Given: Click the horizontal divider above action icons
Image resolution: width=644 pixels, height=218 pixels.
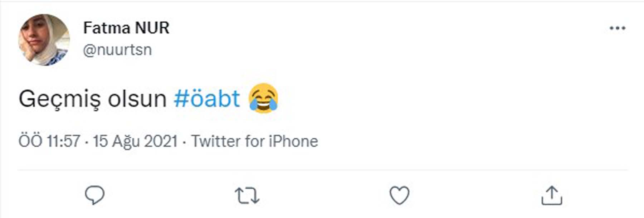Looking at the screenshot, I should pos(322,170).
